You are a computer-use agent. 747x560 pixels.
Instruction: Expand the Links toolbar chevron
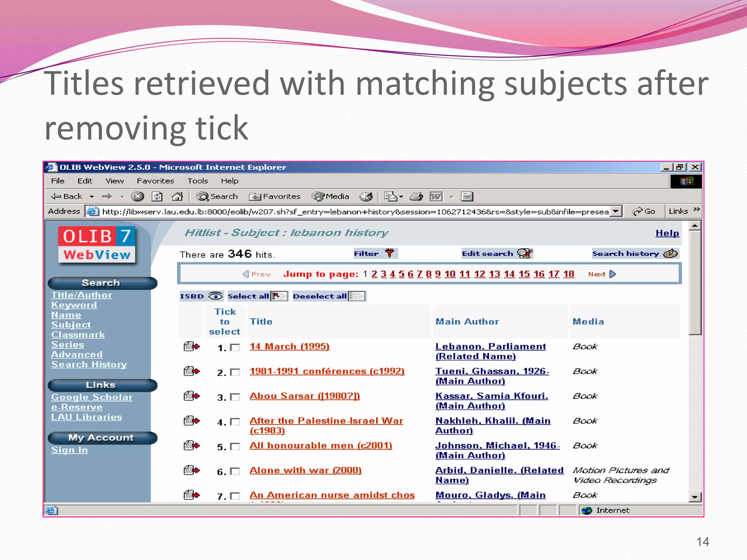point(696,210)
